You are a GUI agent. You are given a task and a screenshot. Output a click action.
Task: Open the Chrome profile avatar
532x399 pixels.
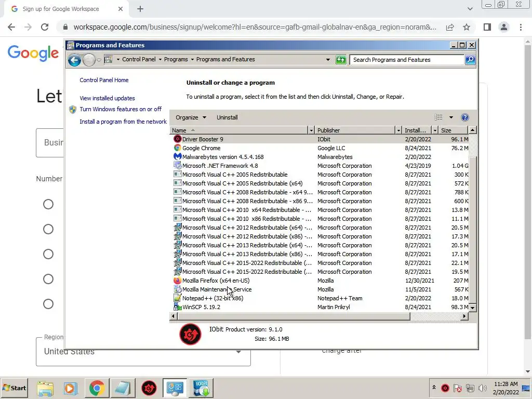[x=504, y=27]
